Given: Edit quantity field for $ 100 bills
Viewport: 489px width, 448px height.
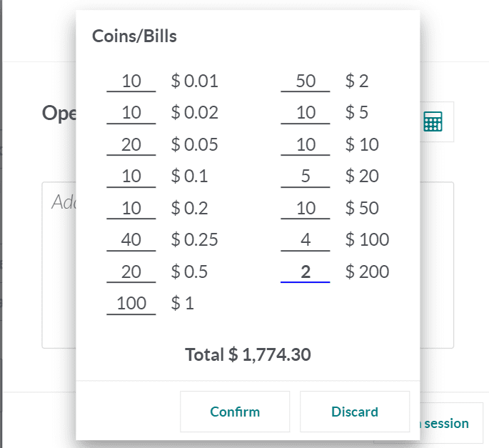Looking at the screenshot, I should (306, 240).
